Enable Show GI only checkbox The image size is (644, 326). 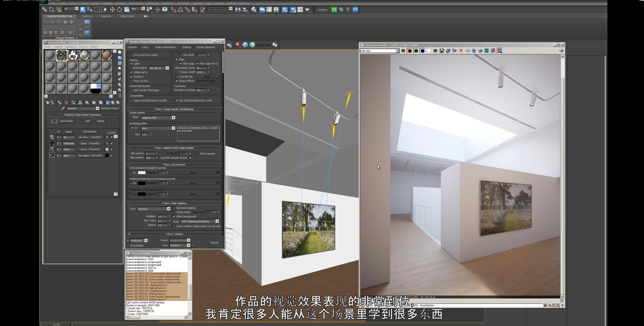point(131,81)
